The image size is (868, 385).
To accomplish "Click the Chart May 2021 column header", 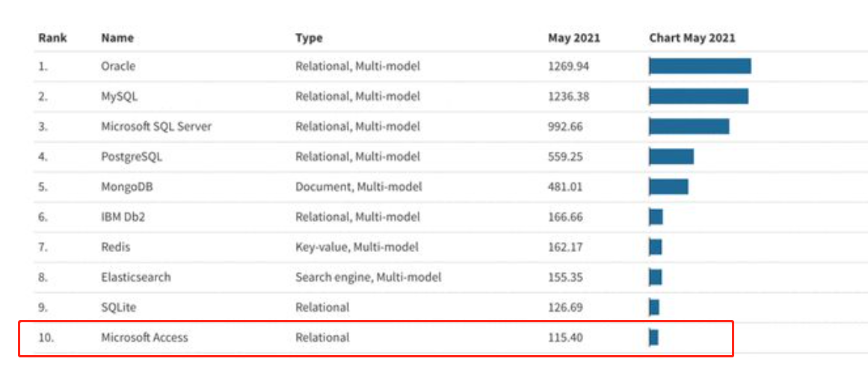I will (692, 38).
